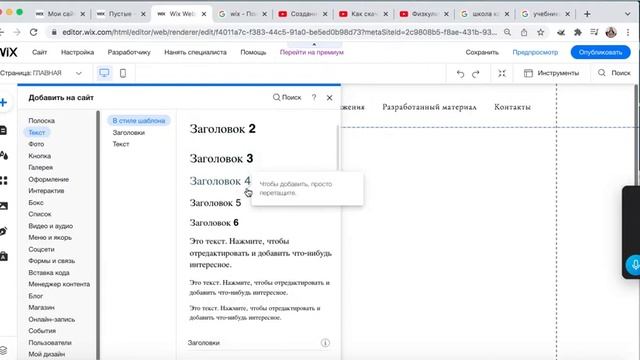
Task: Open the Pages menu sidebar icon
Action: [3, 130]
